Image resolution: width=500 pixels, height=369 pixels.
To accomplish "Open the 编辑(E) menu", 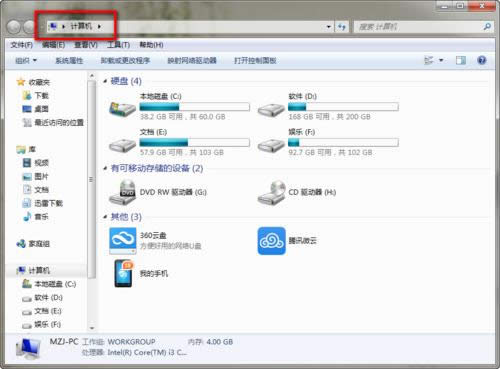I will 53,45.
